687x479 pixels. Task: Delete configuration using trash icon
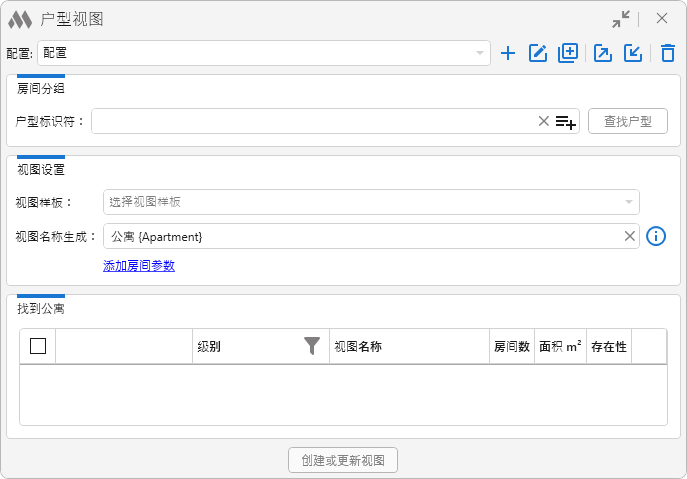point(668,53)
